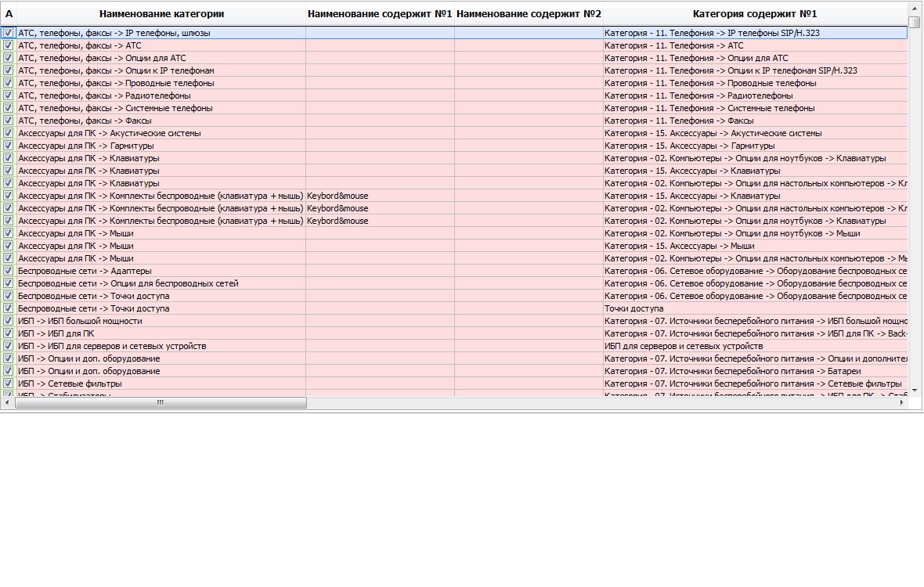
Task: Click the horizontal scrollbar thumb
Action: pyautogui.click(x=161, y=403)
